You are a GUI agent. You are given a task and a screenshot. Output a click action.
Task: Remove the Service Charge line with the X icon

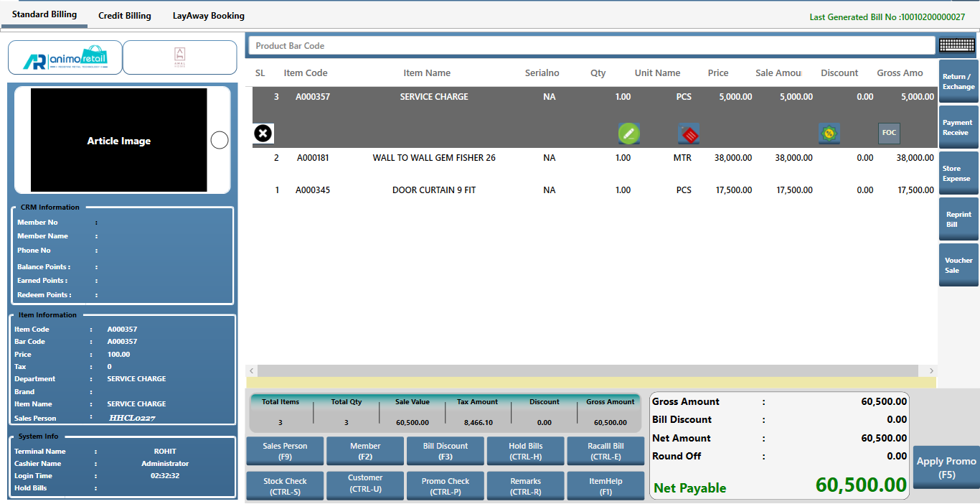pos(263,133)
